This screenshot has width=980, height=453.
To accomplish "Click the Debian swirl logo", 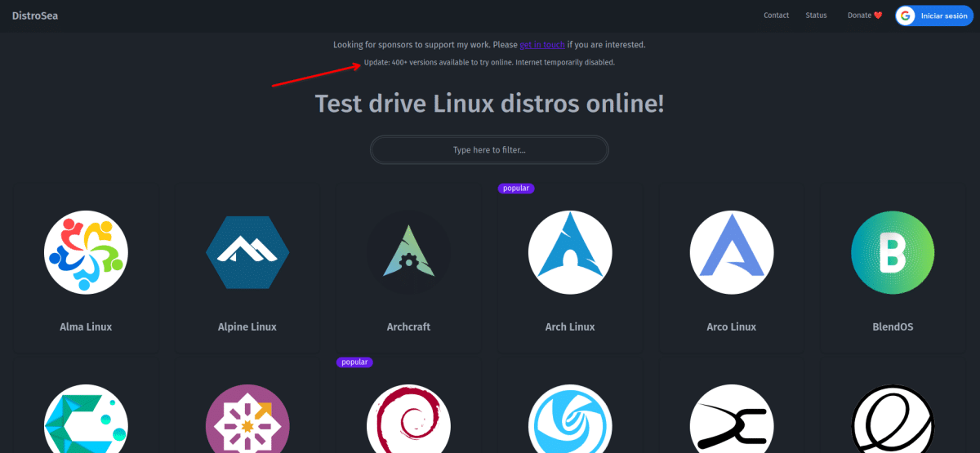I will [408, 419].
